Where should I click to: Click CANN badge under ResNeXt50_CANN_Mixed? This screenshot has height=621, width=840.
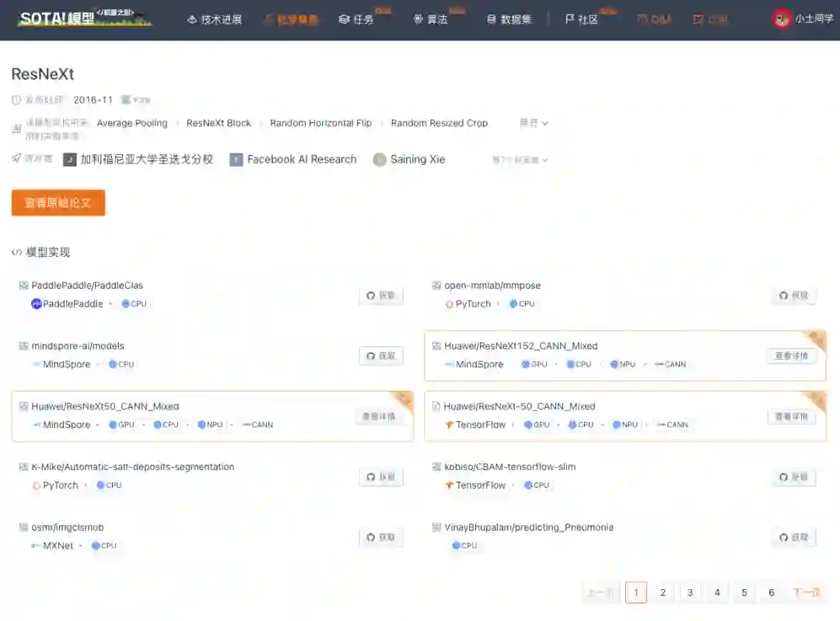(257, 425)
